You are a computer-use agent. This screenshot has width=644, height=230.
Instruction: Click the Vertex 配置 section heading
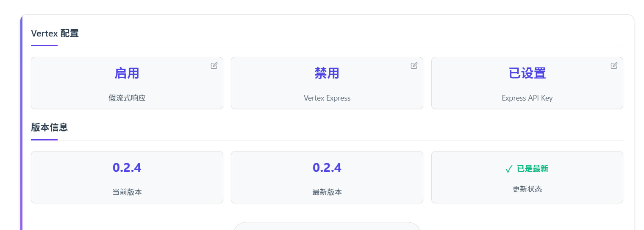55,33
